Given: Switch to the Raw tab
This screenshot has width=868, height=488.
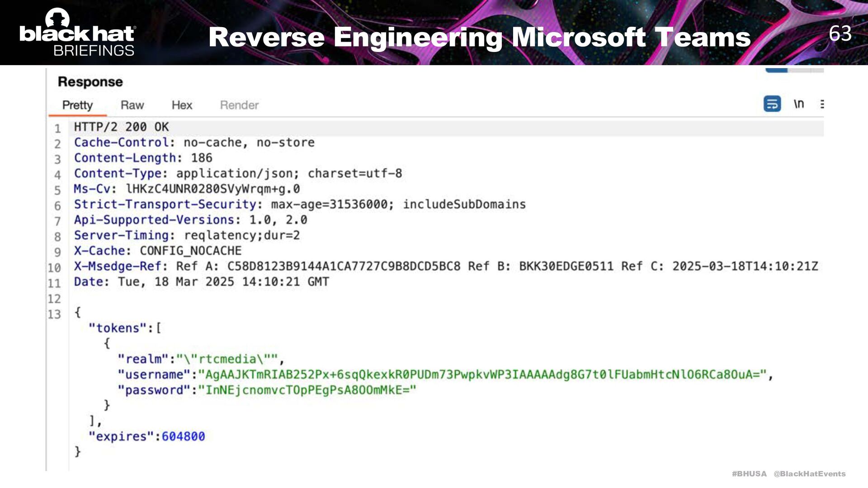Looking at the screenshot, I should tap(132, 105).
